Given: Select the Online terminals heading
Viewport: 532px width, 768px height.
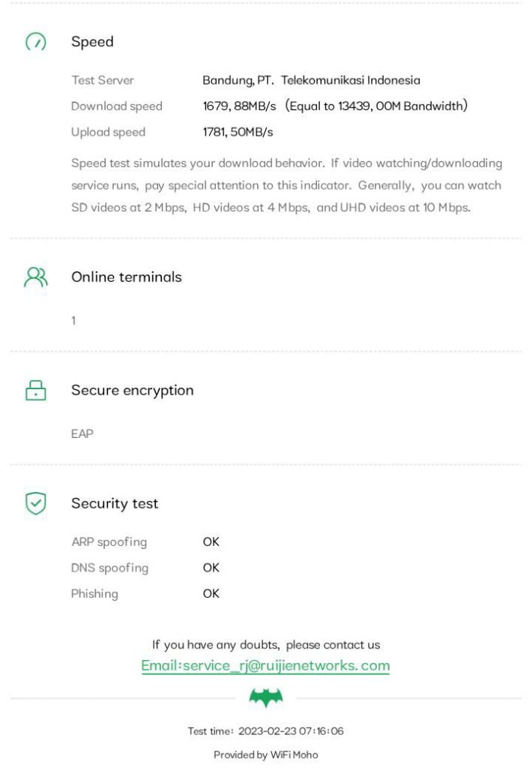Looking at the screenshot, I should [126, 277].
